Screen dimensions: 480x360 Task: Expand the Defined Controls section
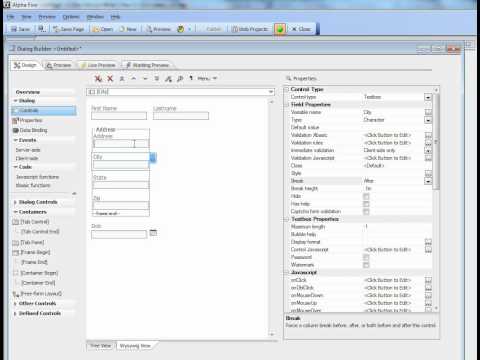coord(15,314)
